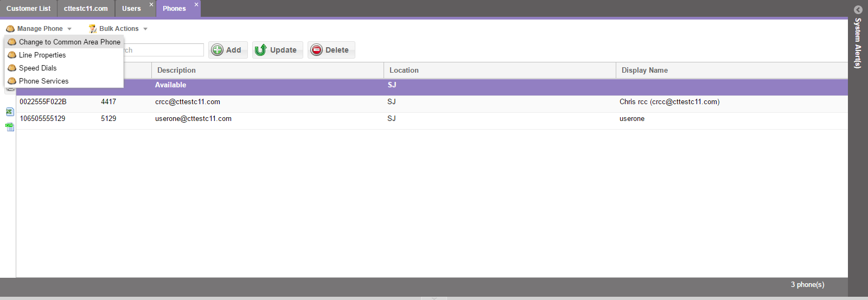Select Phone Services menu item
The height and width of the screenshot is (300, 868).
tap(64, 81)
